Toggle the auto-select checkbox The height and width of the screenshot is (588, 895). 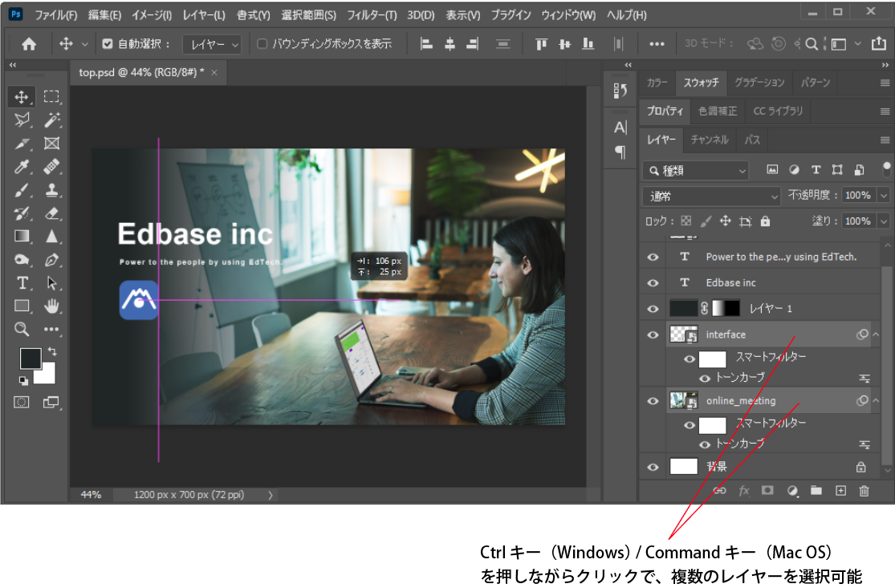pyautogui.click(x=108, y=44)
